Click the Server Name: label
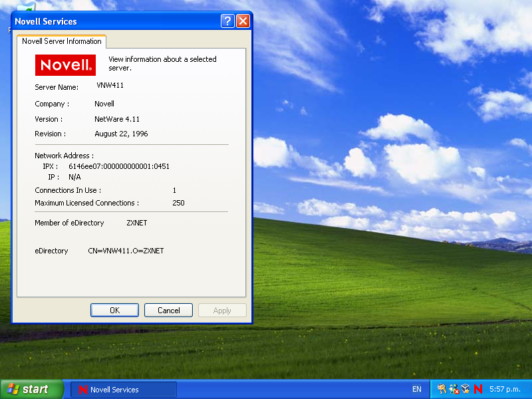Viewport: 532px width, 399px height. (x=57, y=87)
